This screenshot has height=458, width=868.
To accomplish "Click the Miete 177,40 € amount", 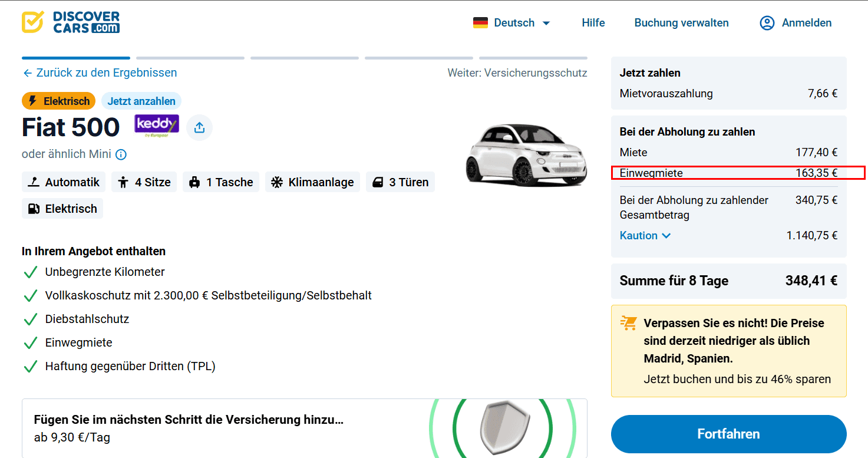I will [x=817, y=152].
